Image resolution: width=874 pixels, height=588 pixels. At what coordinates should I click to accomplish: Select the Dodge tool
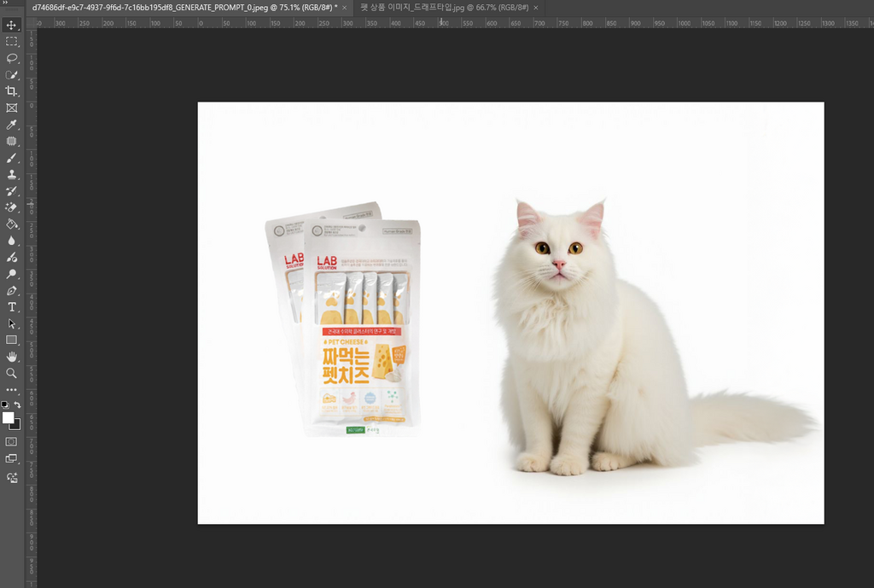(11, 274)
